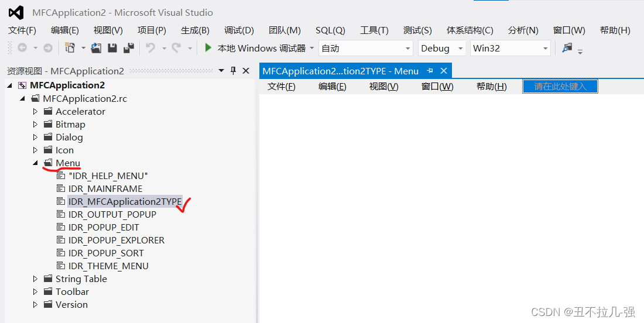The image size is (644, 323).
Task: Click the IDR_POPUP_EDIT menu resource icon
Action: tap(61, 227)
